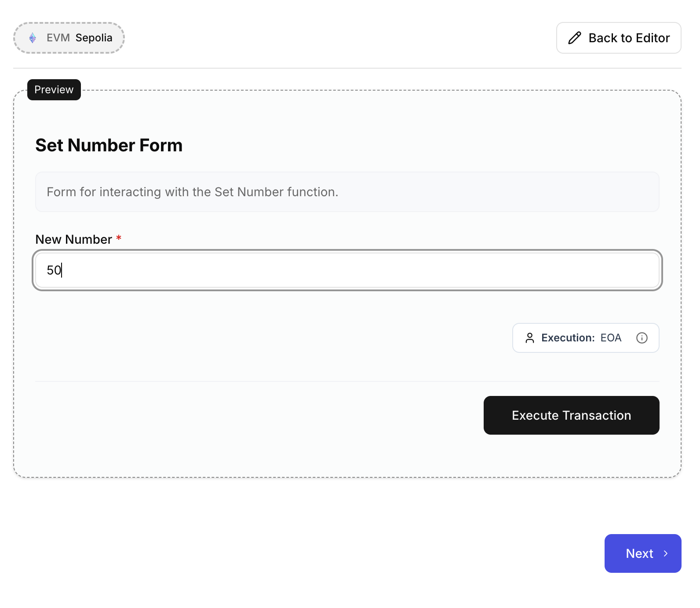700x608 pixels.
Task: Click the Preview tab label
Action: point(54,90)
